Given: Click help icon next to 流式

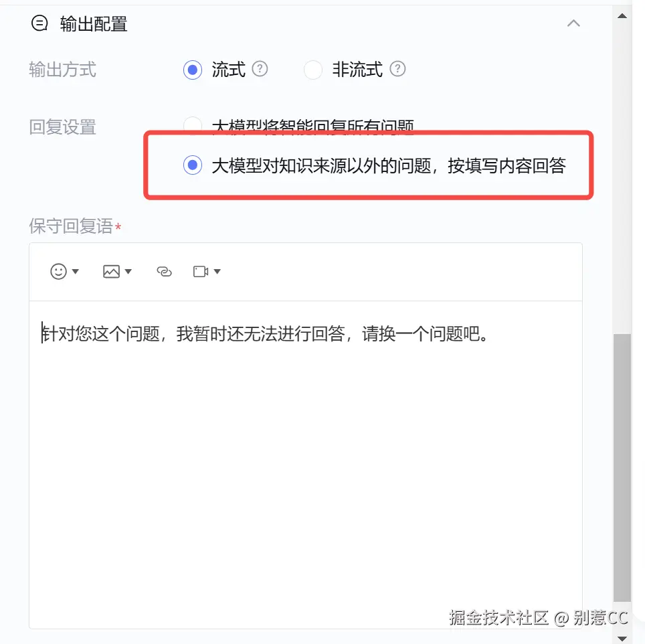Looking at the screenshot, I should (260, 69).
